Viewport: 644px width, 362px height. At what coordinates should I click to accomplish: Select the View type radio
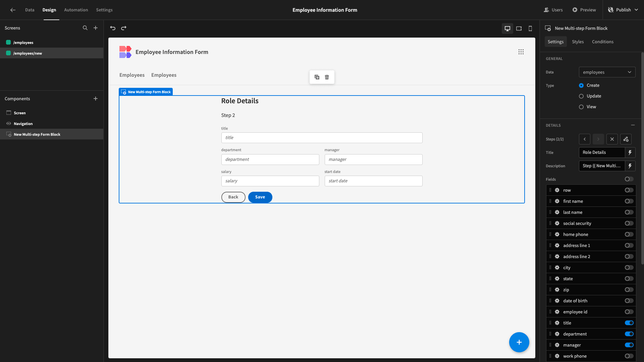581,107
